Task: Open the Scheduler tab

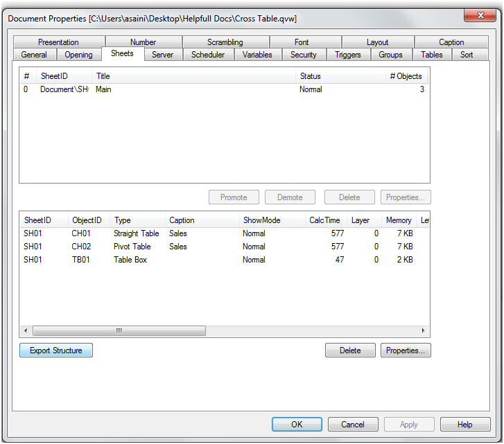Action: [x=208, y=55]
